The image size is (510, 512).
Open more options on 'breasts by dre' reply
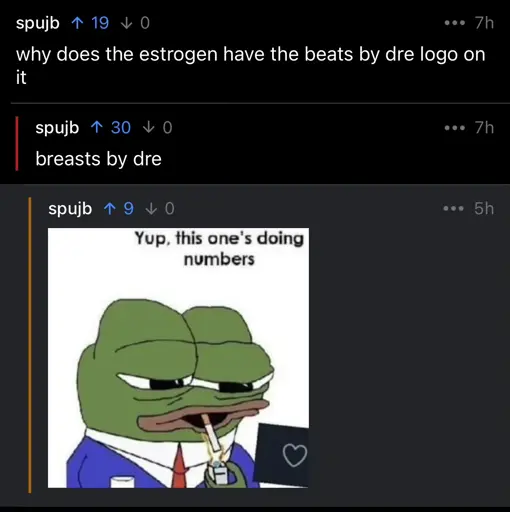tap(455, 128)
